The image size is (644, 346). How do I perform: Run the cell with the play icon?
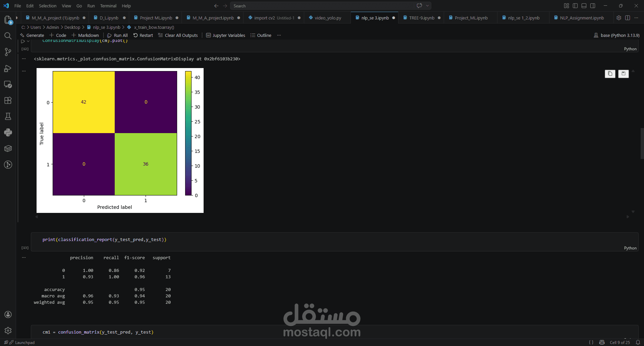pos(23,41)
